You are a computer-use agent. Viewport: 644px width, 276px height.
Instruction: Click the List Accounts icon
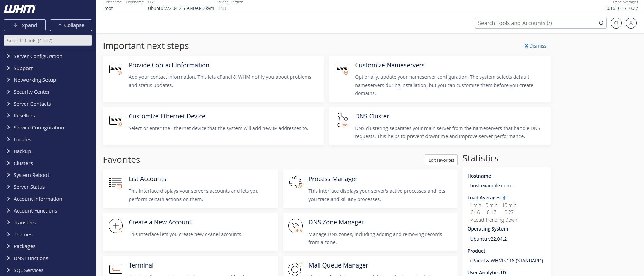tap(116, 183)
